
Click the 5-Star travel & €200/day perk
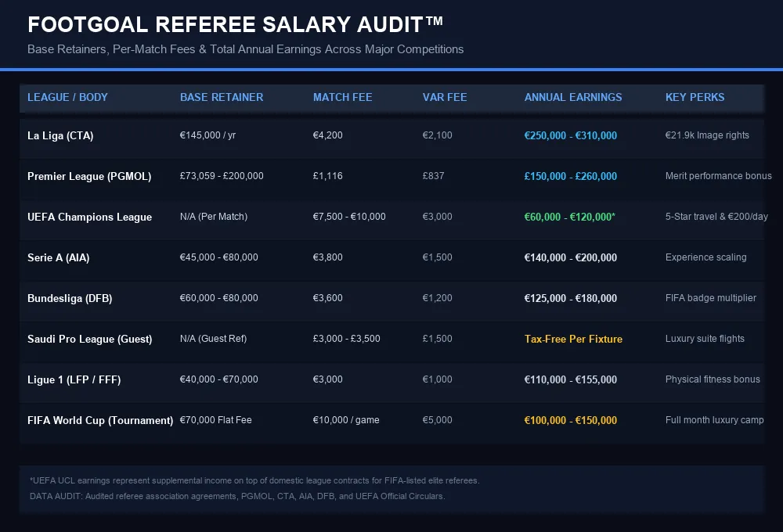point(716,217)
